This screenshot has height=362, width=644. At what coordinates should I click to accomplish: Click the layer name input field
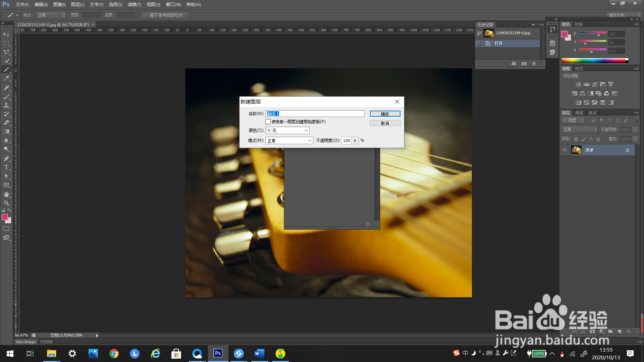point(315,114)
